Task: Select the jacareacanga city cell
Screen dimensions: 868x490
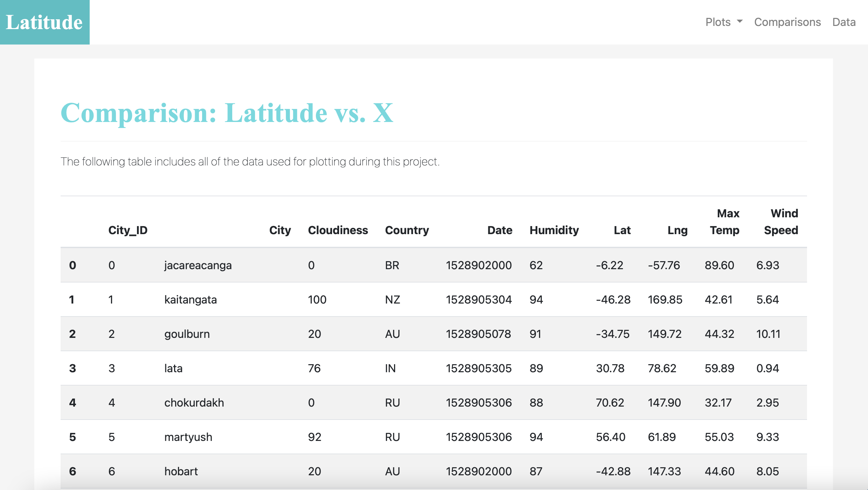Action: (x=198, y=265)
